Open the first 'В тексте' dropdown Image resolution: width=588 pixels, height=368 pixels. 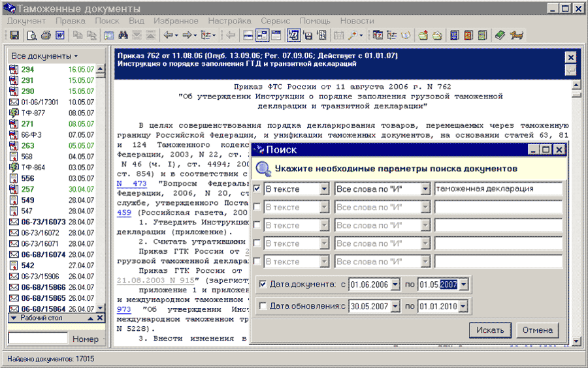pyautogui.click(x=324, y=189)
